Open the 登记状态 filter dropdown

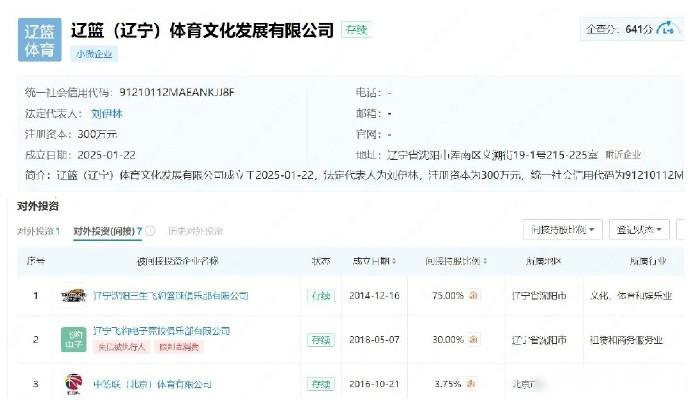click(639, 229)
